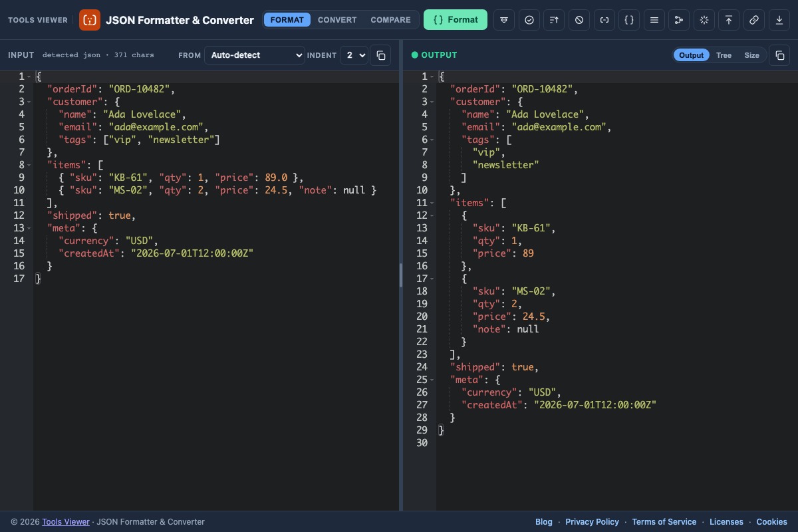Click "ORD-10482" value in input editor
The width and height of the screenshot is (798, 532).
pyautogui.click(x=139, y=89)
